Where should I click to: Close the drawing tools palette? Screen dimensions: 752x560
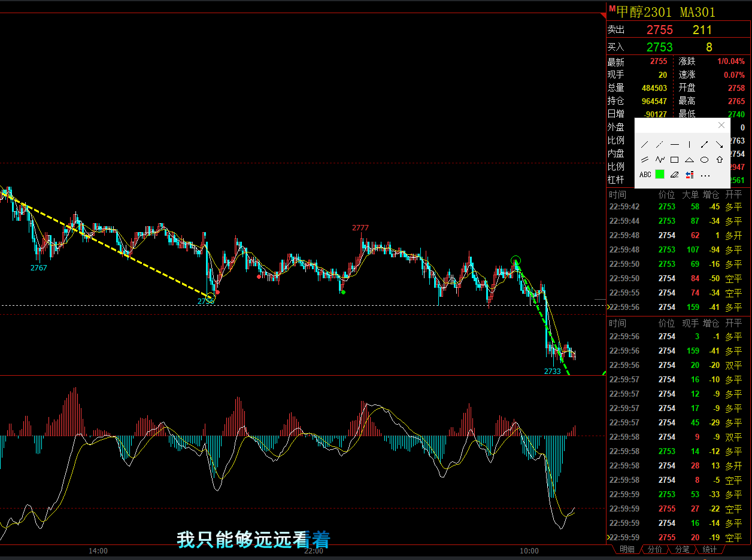[721, 125]
